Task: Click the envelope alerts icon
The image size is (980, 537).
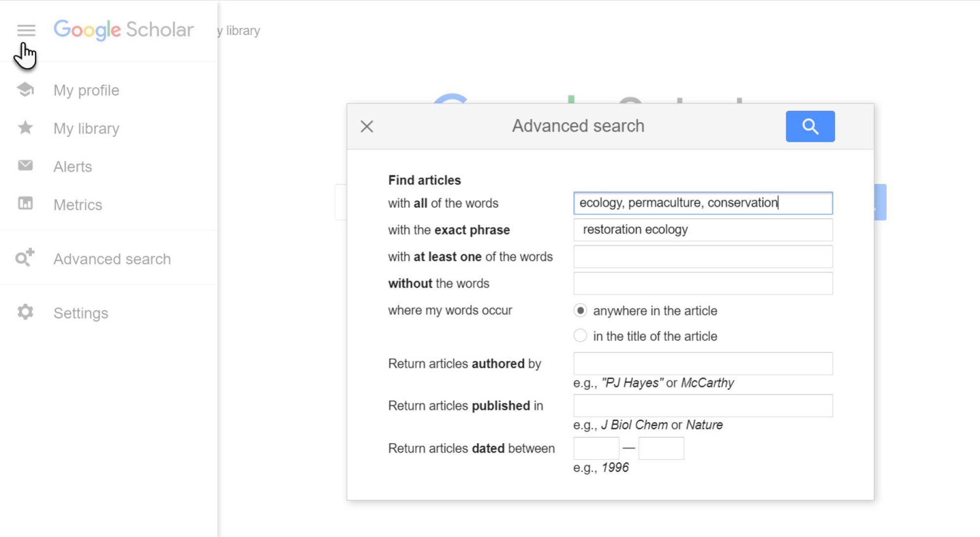Action: click(25, 166)
